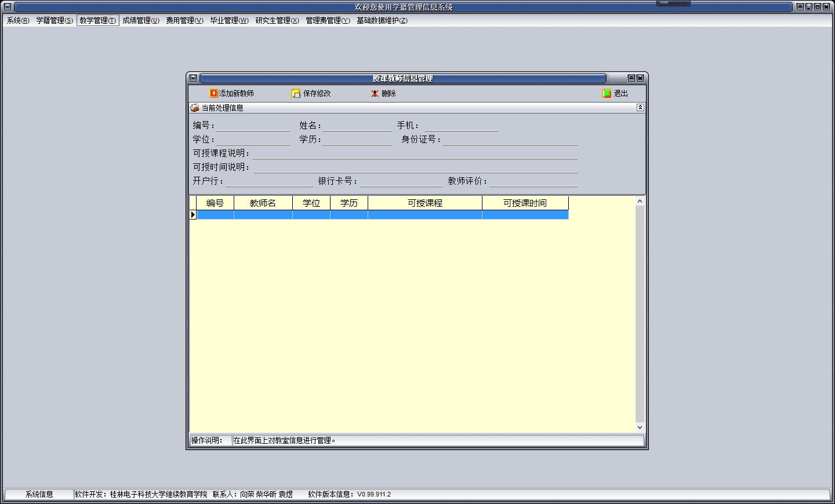Click the 添加新教师 add teacher icon
Viewport: 835px width, 504px height.
pyautogui.click(x=213, y=93)
